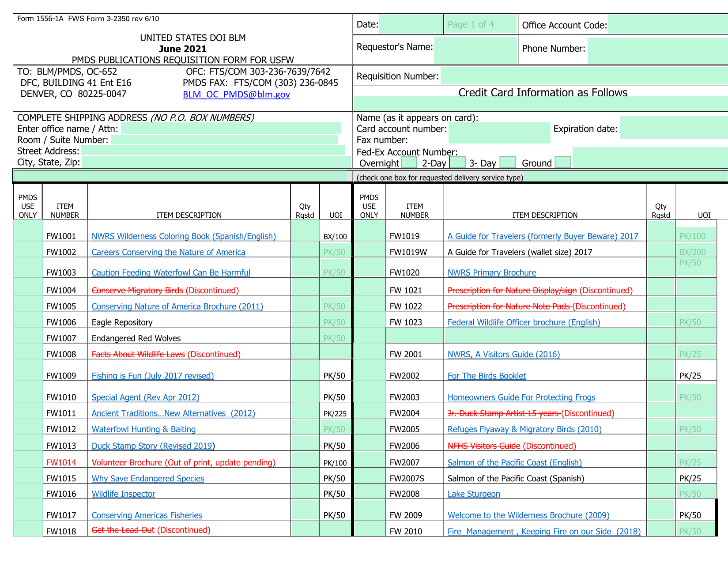
Task: Open Duck Stamp Story (Revised 2019) link
Action: pyautogui.click(x=152, y=446)
